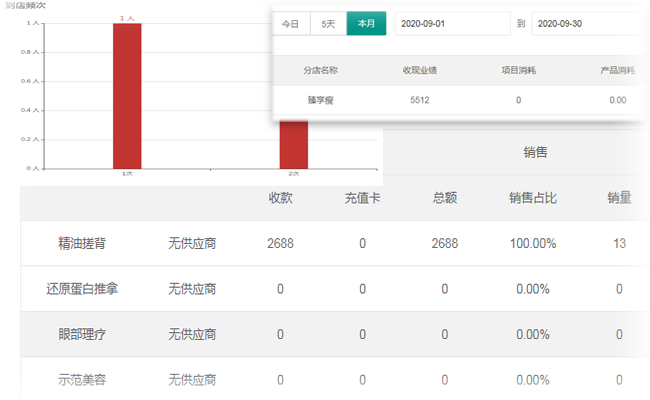Click the 销售占比 column header
Screen dimensions: 650x400
point(533,198)
